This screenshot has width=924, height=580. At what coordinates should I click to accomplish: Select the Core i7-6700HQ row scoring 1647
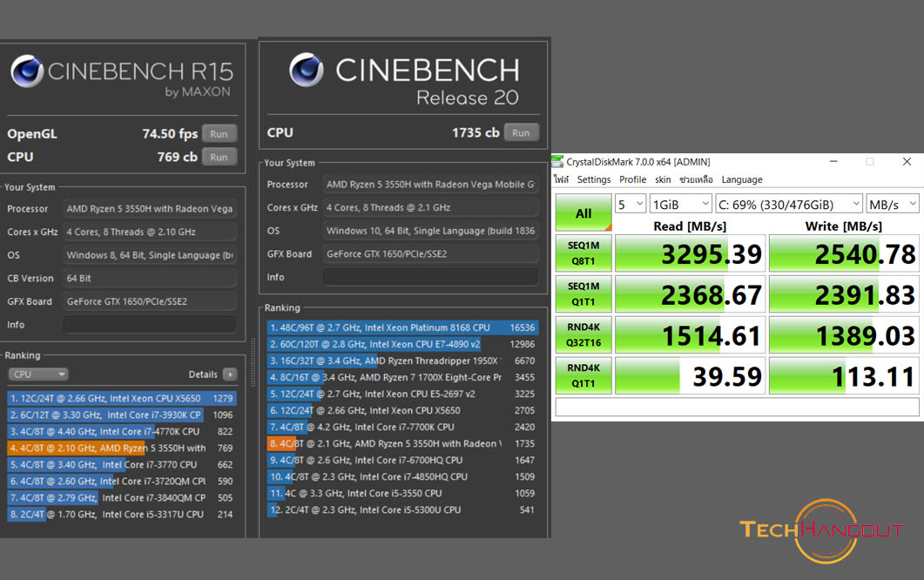(x=402, y=460)
